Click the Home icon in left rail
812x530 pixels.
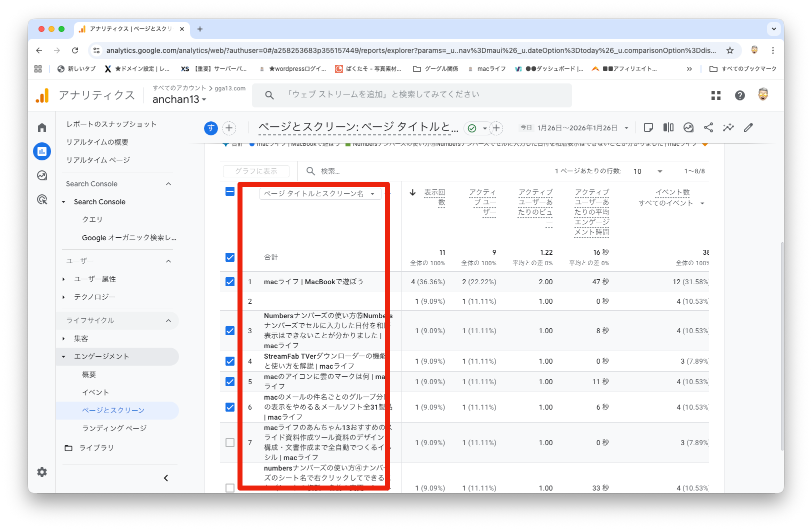(x=42, y=128)
